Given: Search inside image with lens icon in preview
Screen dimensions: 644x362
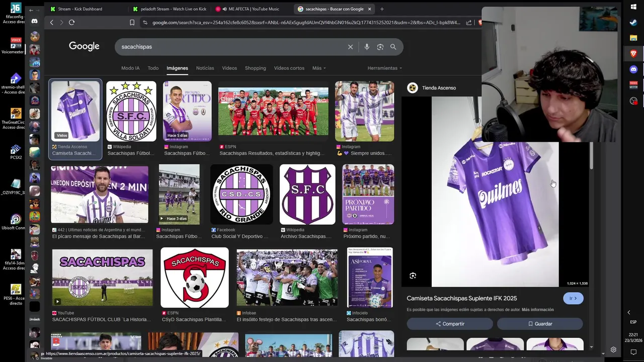Looking at the screenshot, I should pos(413,276).
